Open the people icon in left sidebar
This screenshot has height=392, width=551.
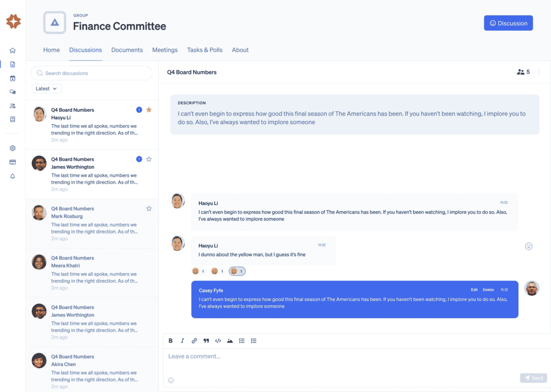[13, 105]
